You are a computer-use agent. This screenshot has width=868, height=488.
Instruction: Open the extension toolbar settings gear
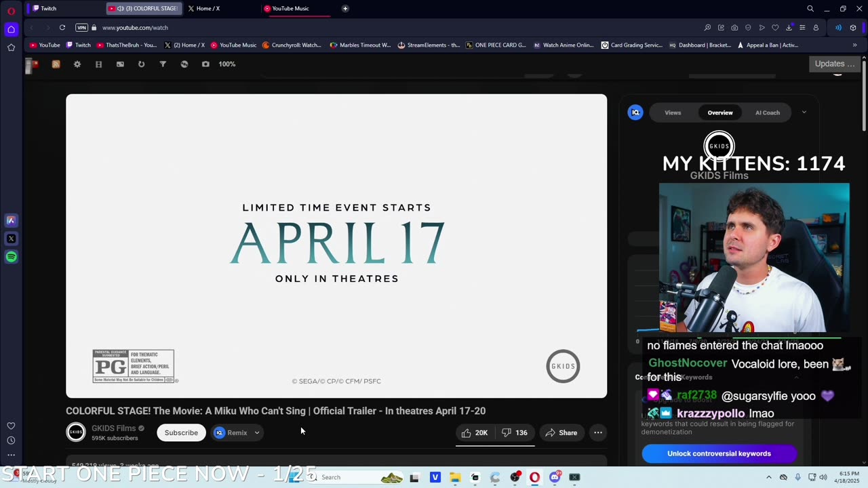(x=77, y=64)
